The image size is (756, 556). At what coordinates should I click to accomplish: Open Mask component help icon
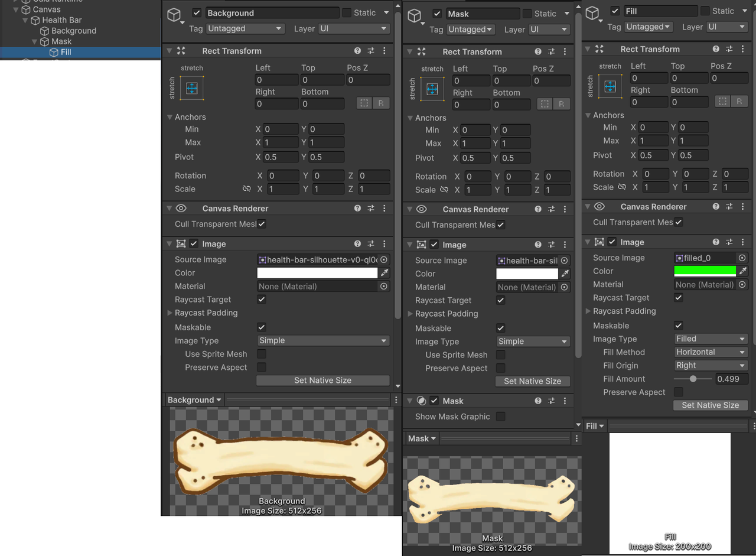click(538, 401)
